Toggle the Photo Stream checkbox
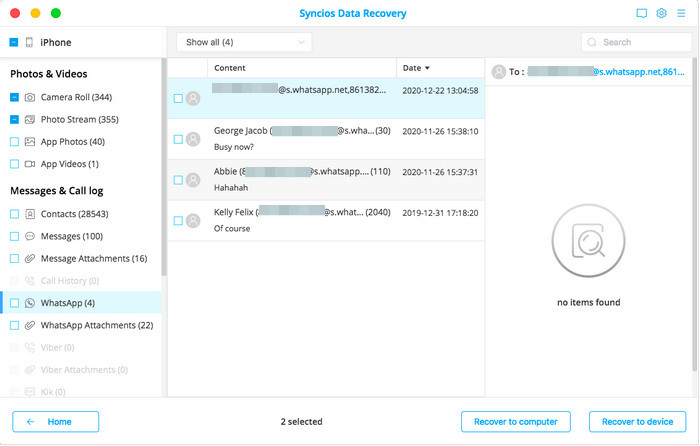Viewport: 700px width, 446px height. coord(14,119)
